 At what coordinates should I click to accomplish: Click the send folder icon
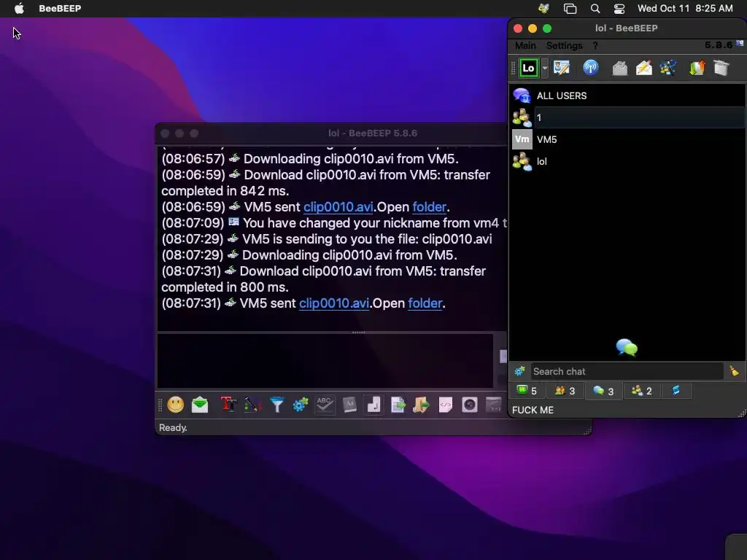(421, 405)
